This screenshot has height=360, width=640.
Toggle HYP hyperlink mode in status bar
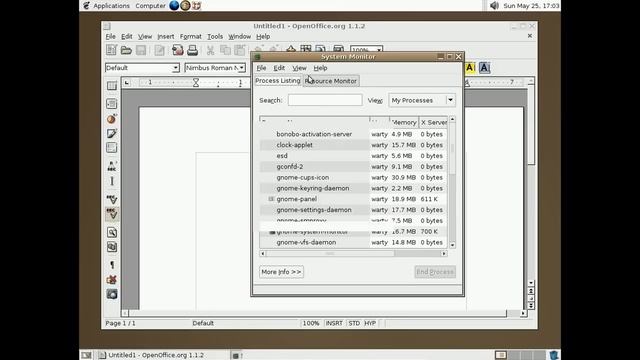[x=370, y=323]
